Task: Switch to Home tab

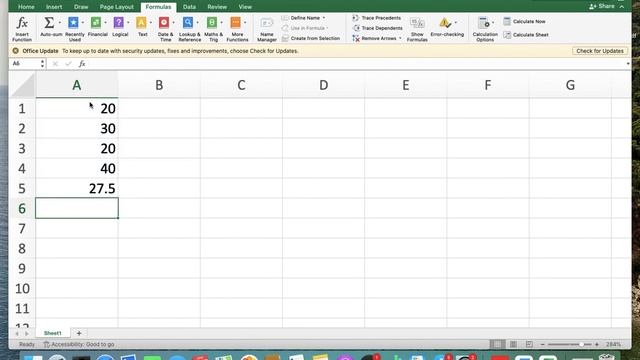Action: [x=26, y=7]
